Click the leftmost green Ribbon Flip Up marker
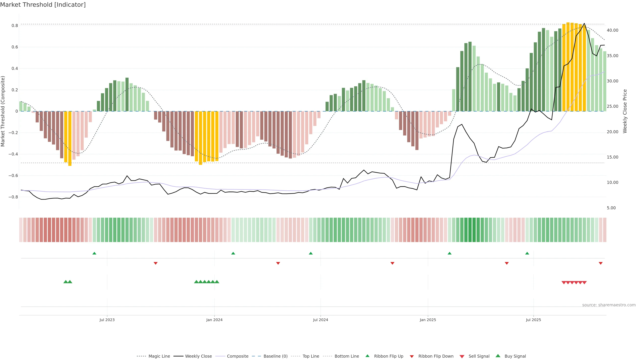644x362 pixels. pos(94,253)
